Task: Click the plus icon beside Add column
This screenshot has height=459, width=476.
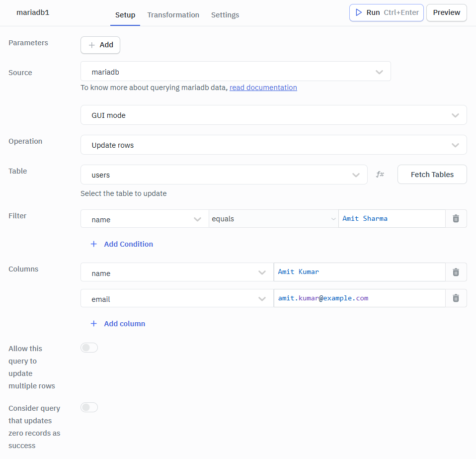Action: pos(94,324)
